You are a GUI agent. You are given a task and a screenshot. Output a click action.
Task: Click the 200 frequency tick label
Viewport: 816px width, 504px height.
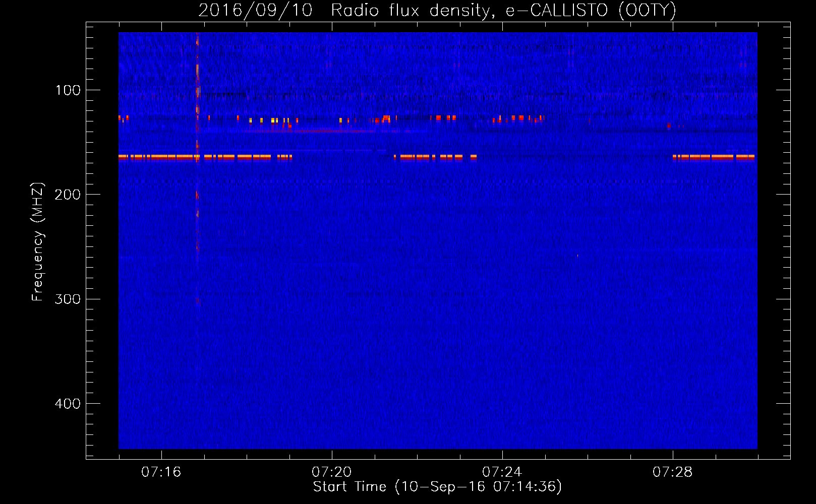tap(68, 195)
